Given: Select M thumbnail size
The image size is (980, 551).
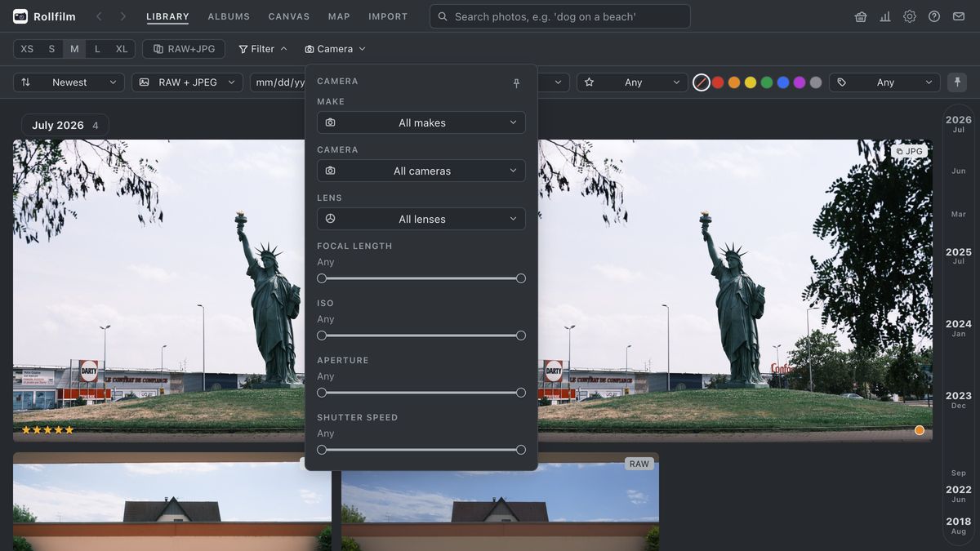Looking at the screenshot, I should pyautogui.click(x=74, y=49).
